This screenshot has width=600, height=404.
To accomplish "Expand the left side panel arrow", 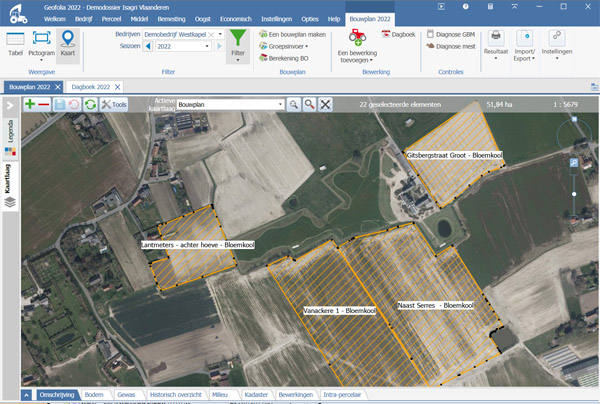I will click(x=10, y=105).
